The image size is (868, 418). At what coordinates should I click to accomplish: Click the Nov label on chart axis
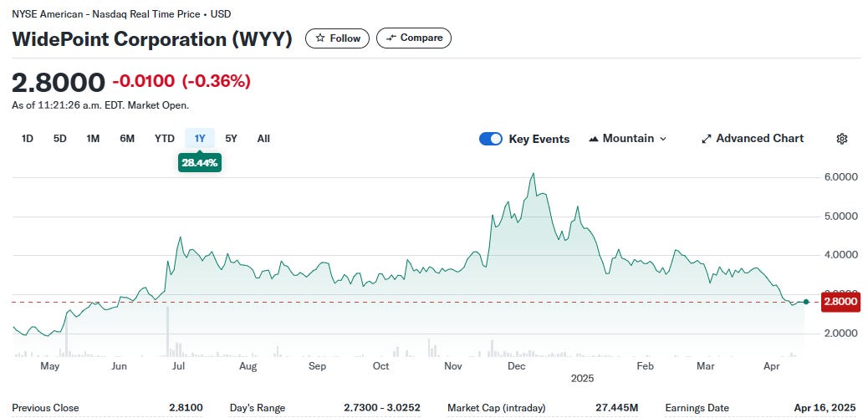click(x=453, y=366)
